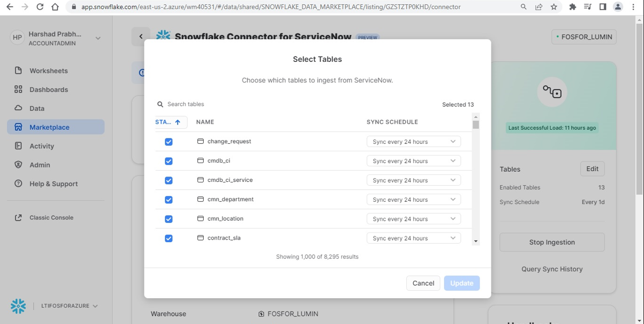Click the Edit button next to Tables
This screenshot has height=324, width=644.
click(x=592, y=168)
